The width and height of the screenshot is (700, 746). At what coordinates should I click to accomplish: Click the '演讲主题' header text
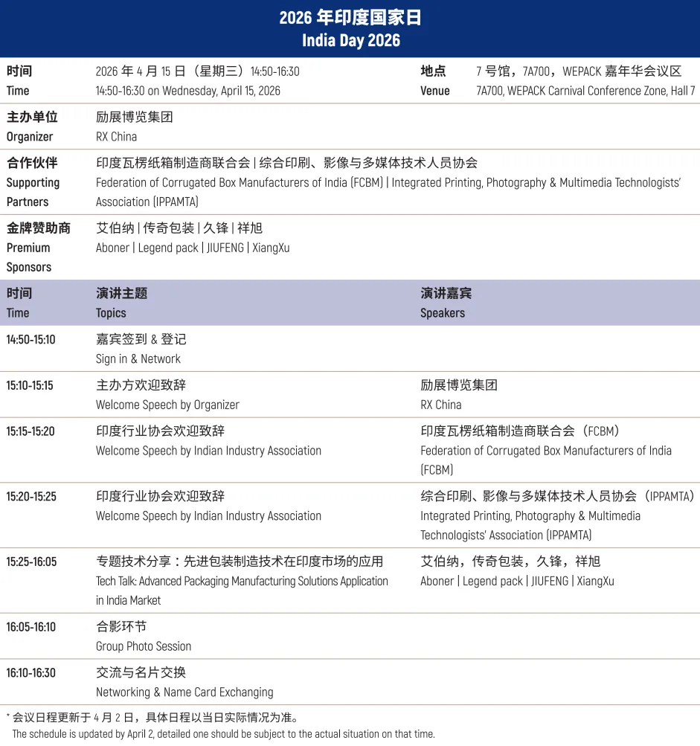pos(122,293)
